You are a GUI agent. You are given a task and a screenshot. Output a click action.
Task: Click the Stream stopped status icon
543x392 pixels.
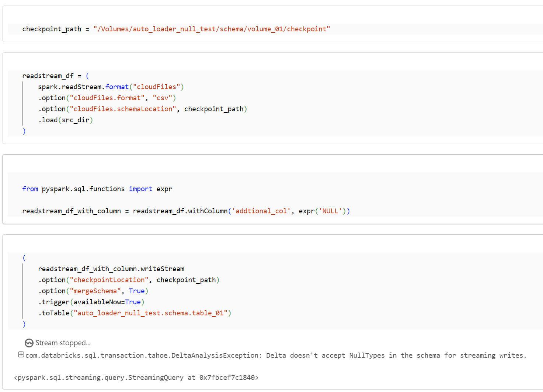pyautogui.click(x=29, y=343)
